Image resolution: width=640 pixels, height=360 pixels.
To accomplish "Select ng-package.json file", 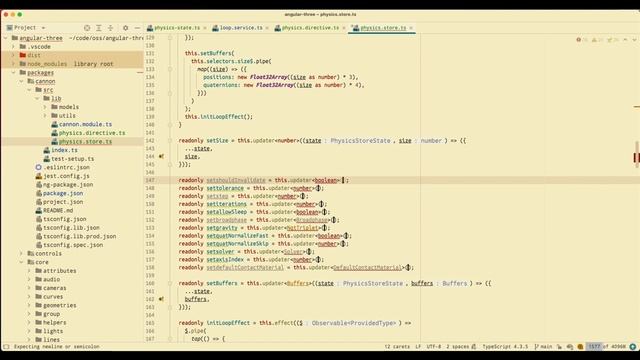I will [68, 184].
